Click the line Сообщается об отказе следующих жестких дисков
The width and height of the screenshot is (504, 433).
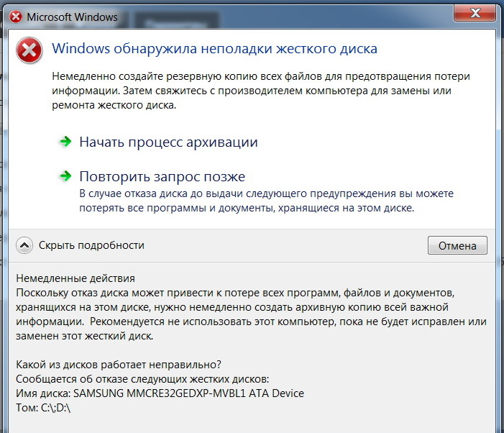(x=142, y=379)
